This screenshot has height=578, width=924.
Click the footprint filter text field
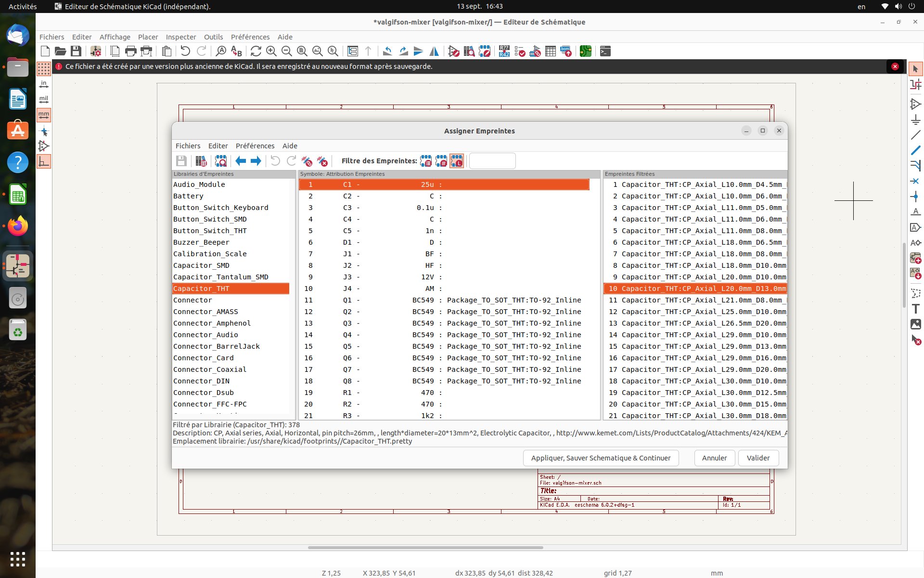pos(492,161)
